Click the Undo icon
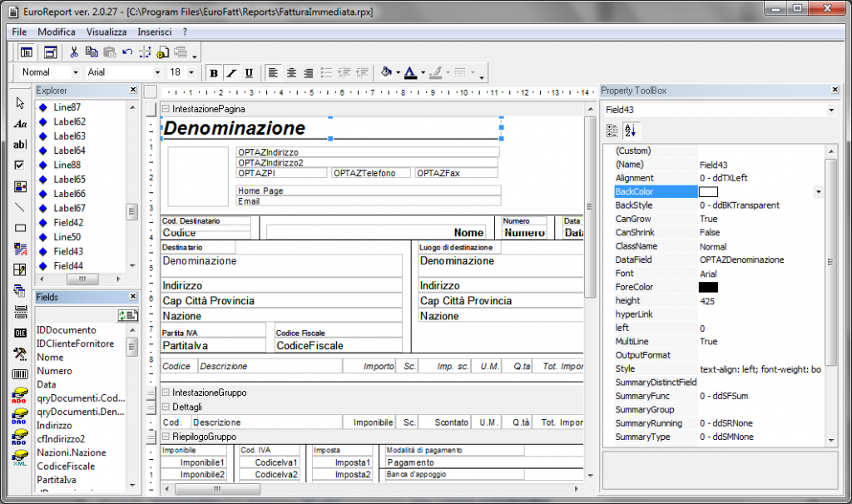This screenshot has height=504, width=852. (x=126, y=52)
